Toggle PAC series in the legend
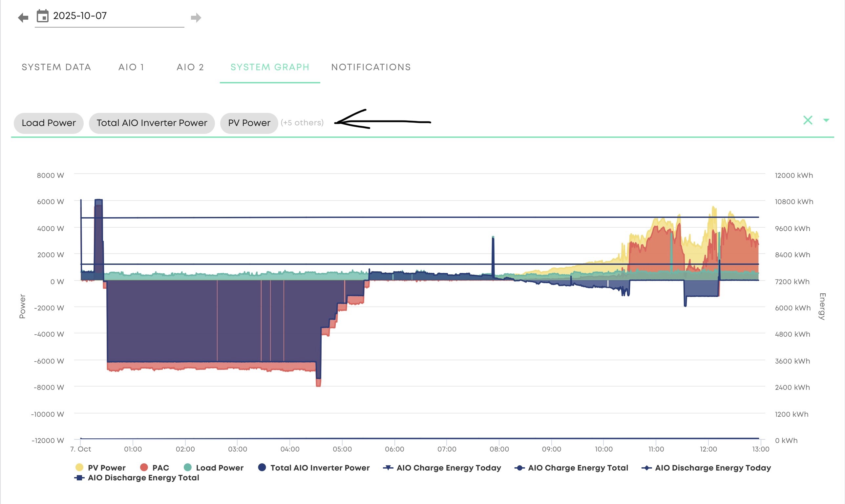The image size is (845, 504). point(160,468)
